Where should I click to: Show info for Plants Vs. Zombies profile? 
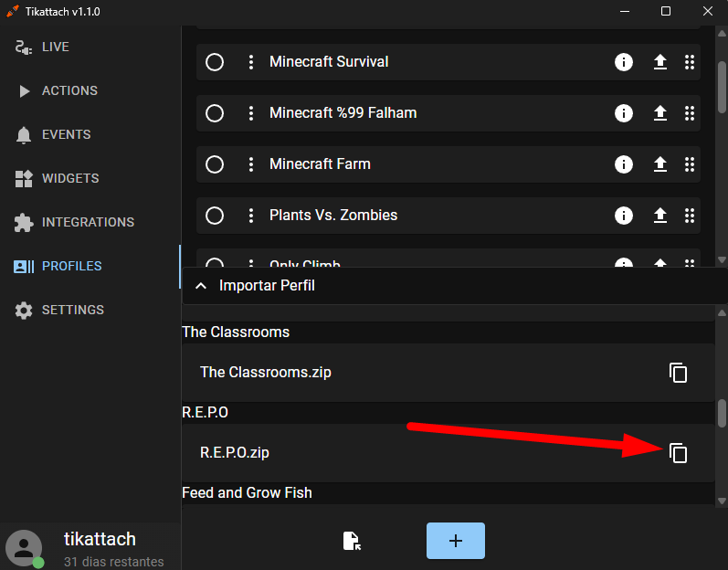(x=624, y=216)
